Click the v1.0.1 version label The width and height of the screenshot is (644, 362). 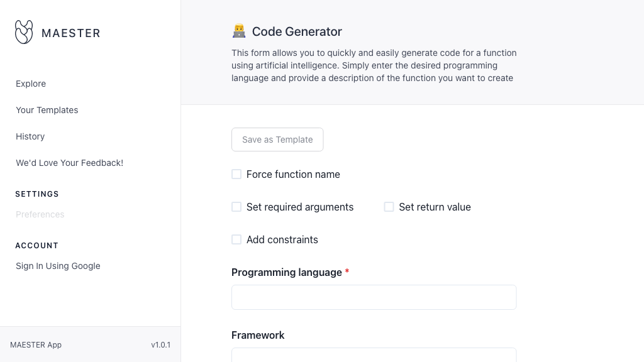pyautogui.click(x=160, y=344)
